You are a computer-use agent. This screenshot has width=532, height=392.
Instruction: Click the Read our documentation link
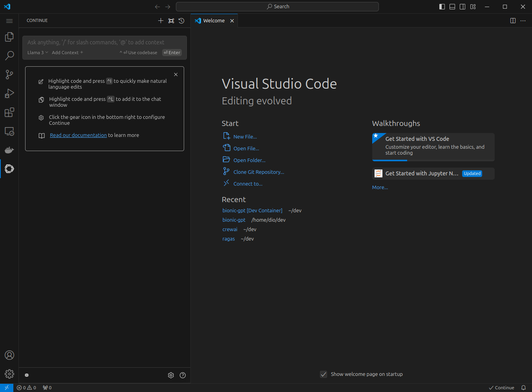[78, 135]
